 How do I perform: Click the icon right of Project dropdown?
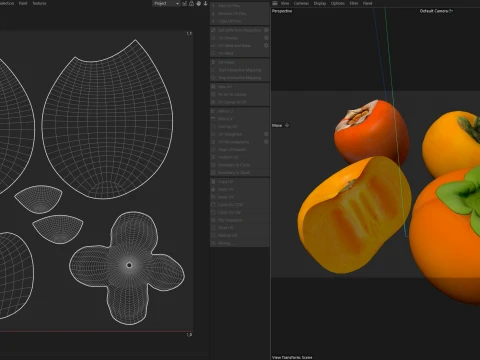[184, 3]
